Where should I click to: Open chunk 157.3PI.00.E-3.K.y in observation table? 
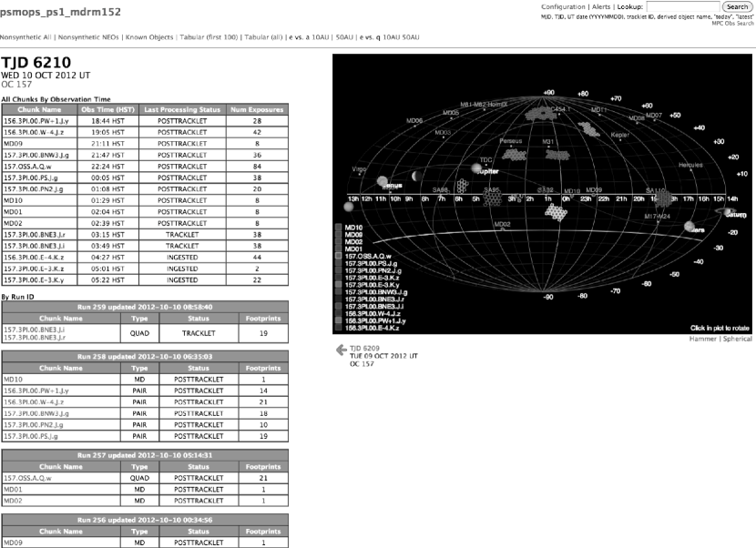coord(34,280)
